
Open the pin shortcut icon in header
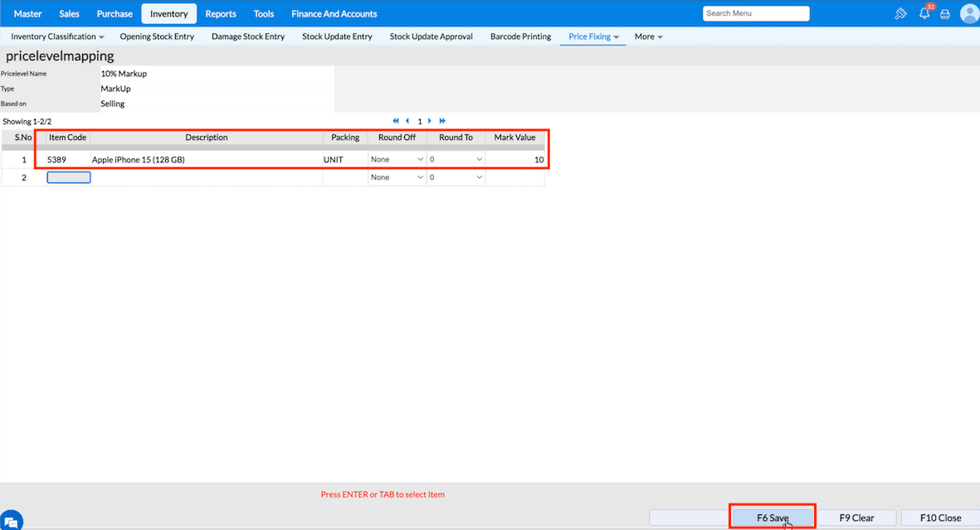click(x=900, y=14)
